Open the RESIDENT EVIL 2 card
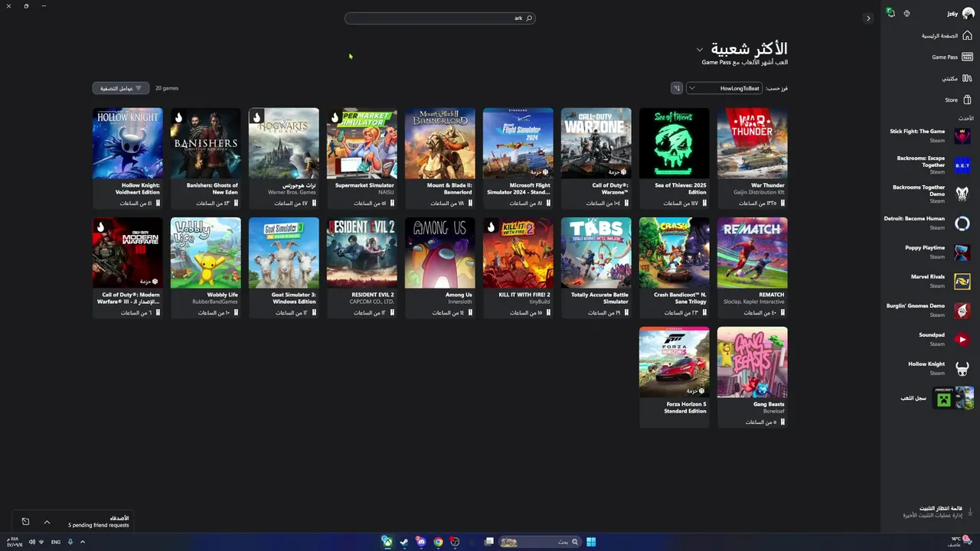The width and height of the screenshot is (980, 551). point(361,267)
